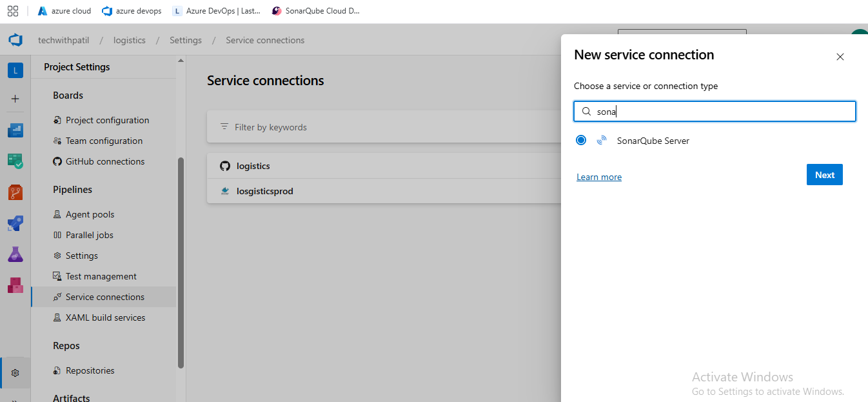Click the logistics breadcrumb link
The height and width of the screenshot is (402, 868).
[x=130, y=40]
